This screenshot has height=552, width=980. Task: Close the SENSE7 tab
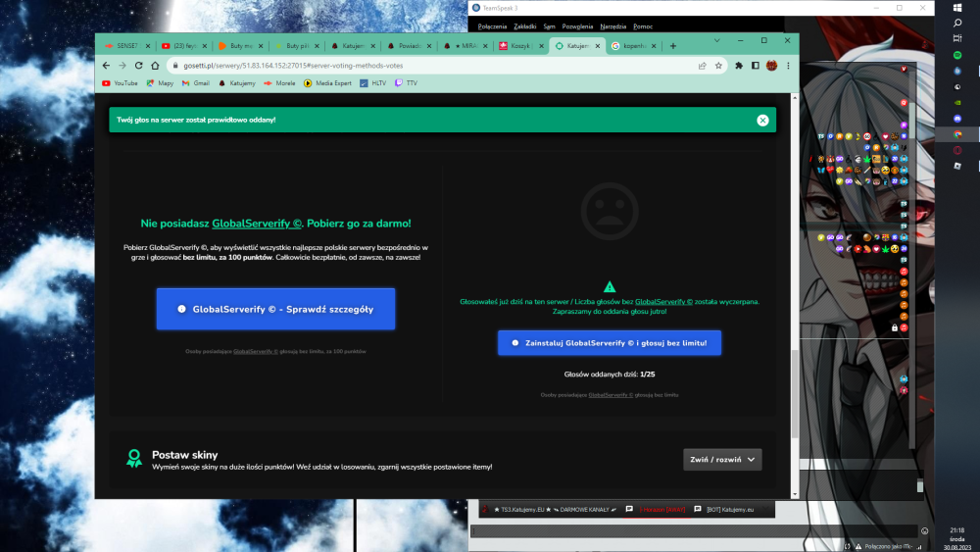tap(148, 46)
